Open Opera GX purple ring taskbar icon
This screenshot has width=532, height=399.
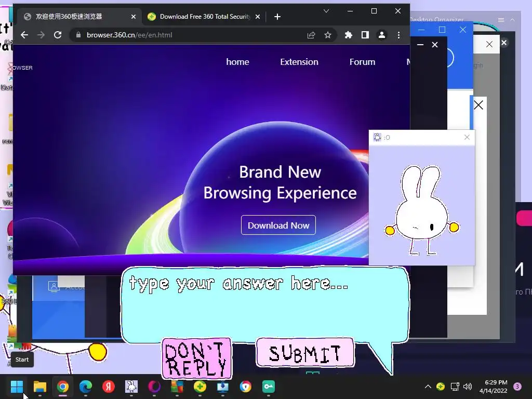click(154, 387)
